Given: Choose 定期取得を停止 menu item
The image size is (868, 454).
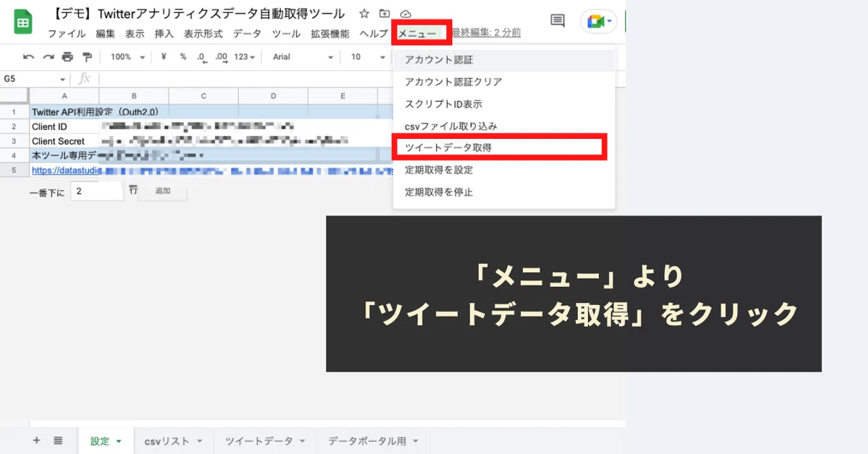Looking at the screenshot, I should (x=504, y=192).
